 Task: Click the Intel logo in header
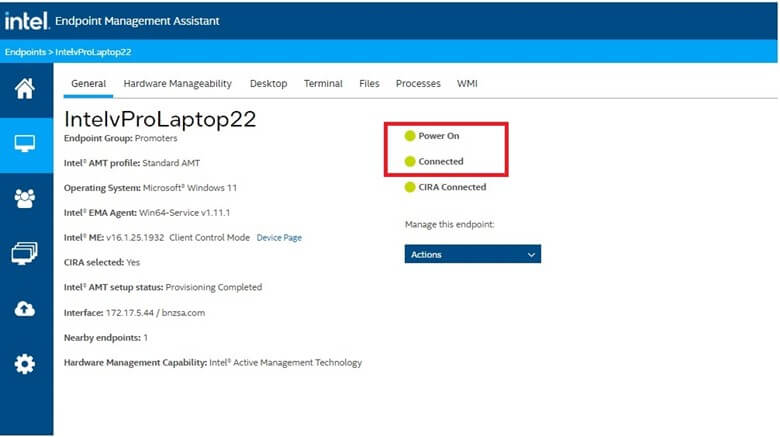click(x=27, y=21)
